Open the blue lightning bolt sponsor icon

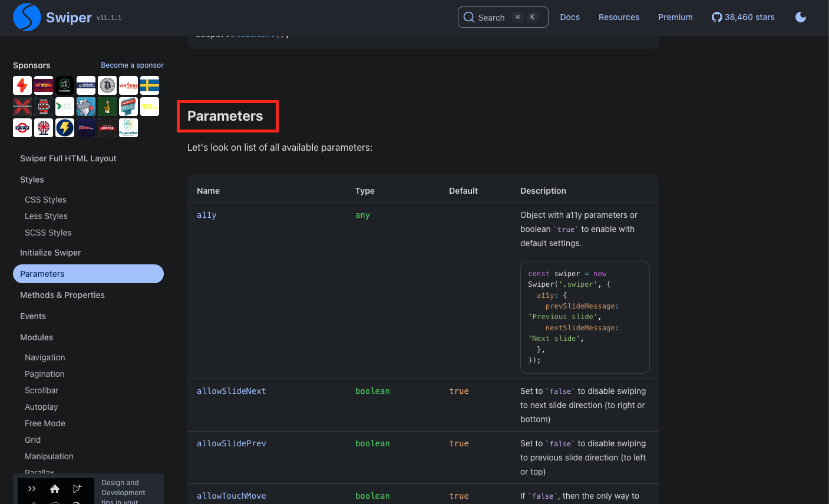coord(65,127)
